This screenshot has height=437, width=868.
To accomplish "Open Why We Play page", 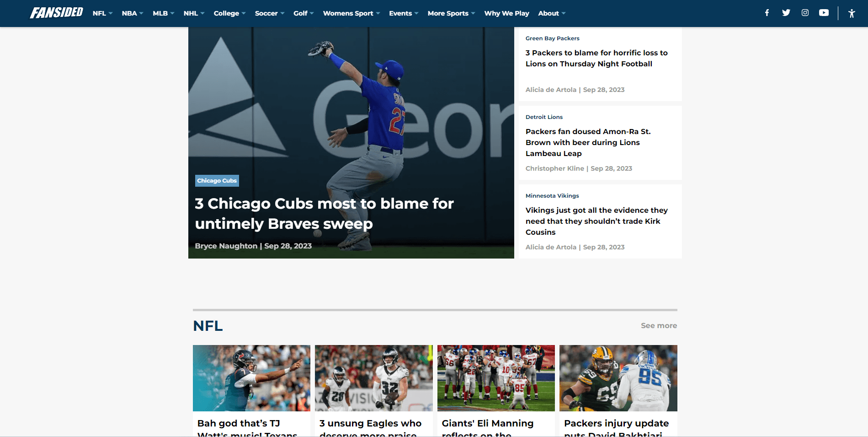I will click(x=506, y=13).
